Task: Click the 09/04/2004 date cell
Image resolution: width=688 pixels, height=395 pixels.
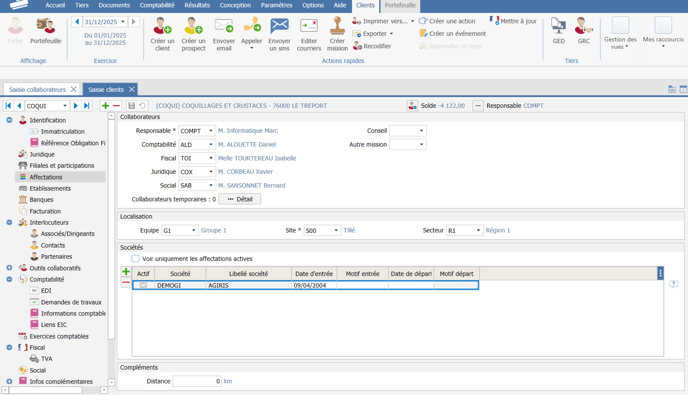Action: [x=314, y=285]
